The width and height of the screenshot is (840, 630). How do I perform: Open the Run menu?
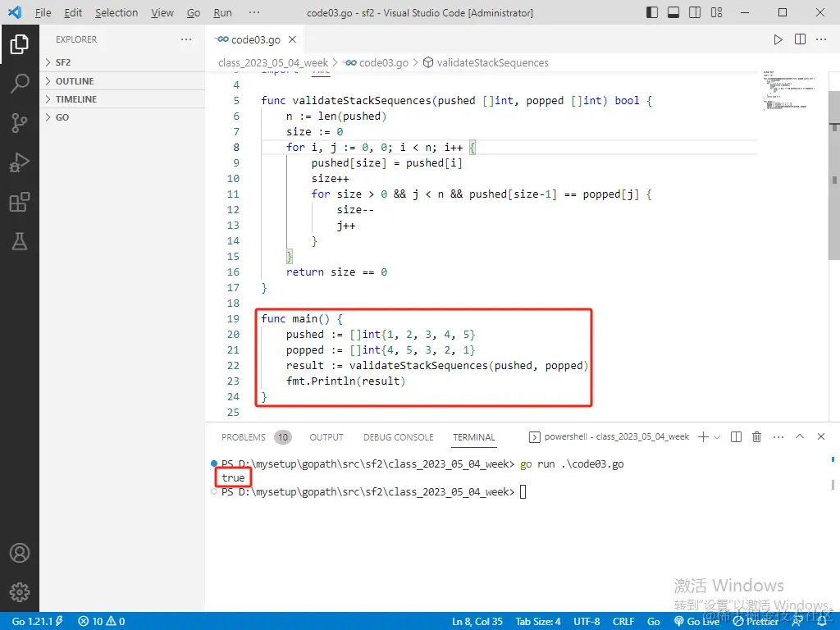point(222,12)
